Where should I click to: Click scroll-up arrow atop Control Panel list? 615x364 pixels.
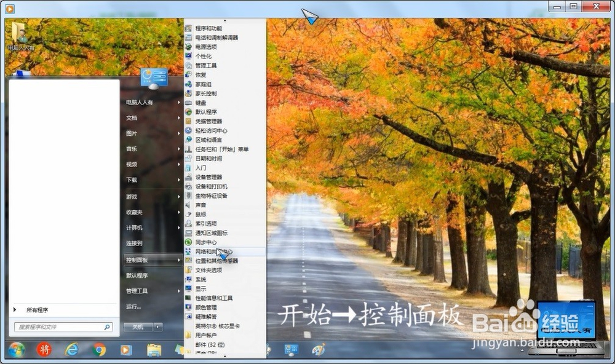[x=224, y=20]
